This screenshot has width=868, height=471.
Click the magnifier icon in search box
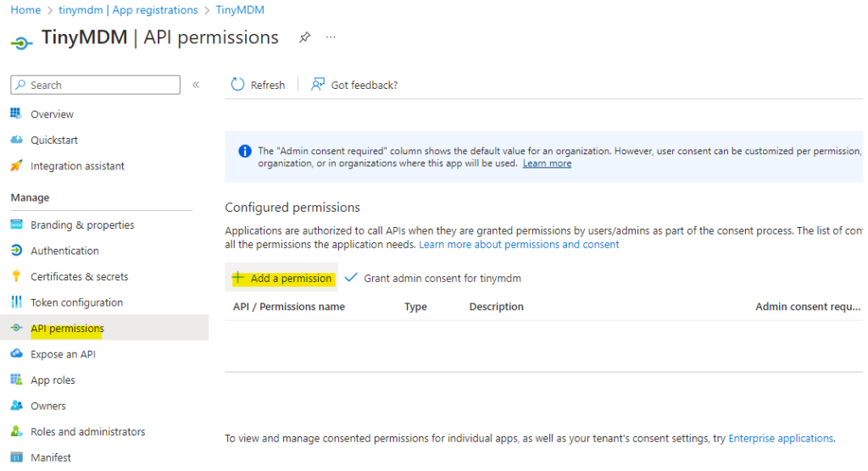(x=20, y=85)
